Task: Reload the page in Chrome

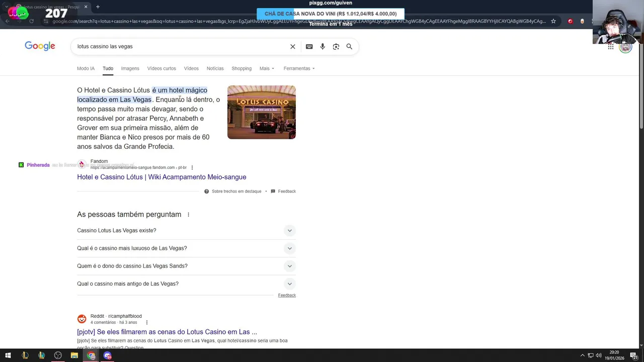Action: click(31, 21)
